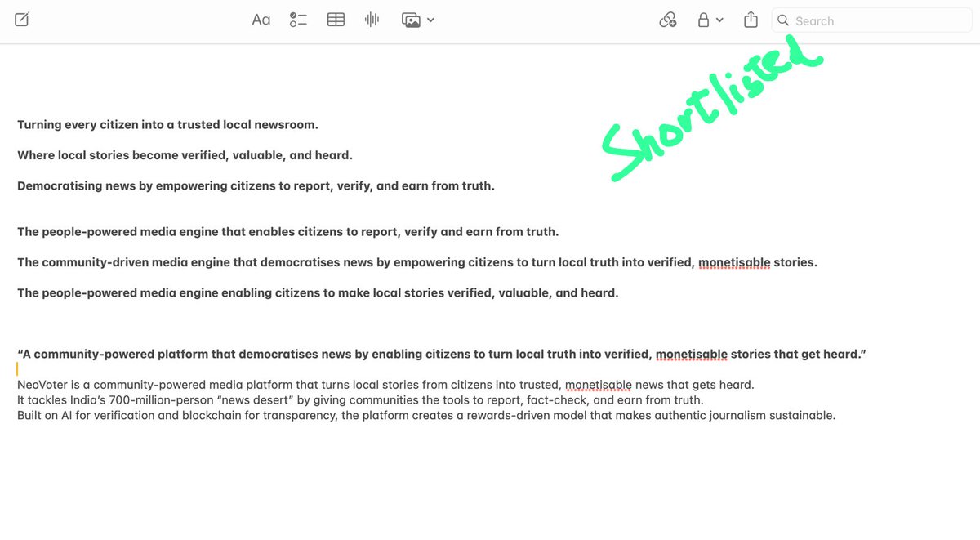The width and height of the screenshot is (980, 540).
Task: Expand the media dropdown chevron
Action: [x=430, y=20]
